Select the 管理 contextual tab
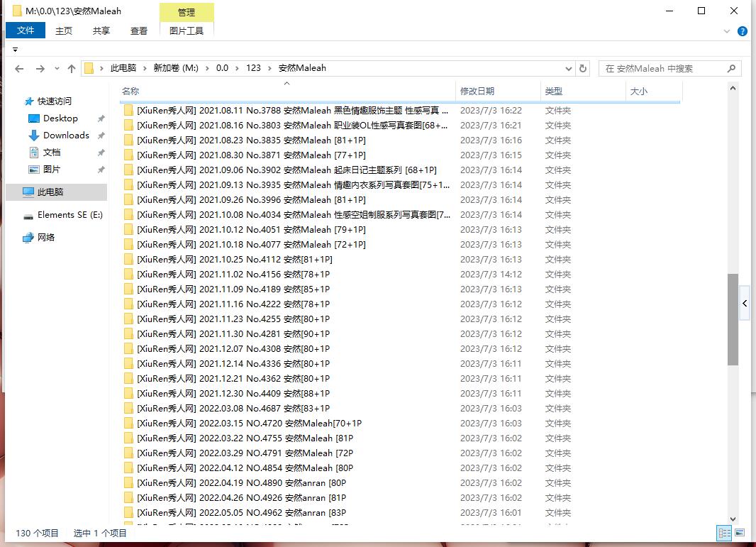 pos(187,13)
